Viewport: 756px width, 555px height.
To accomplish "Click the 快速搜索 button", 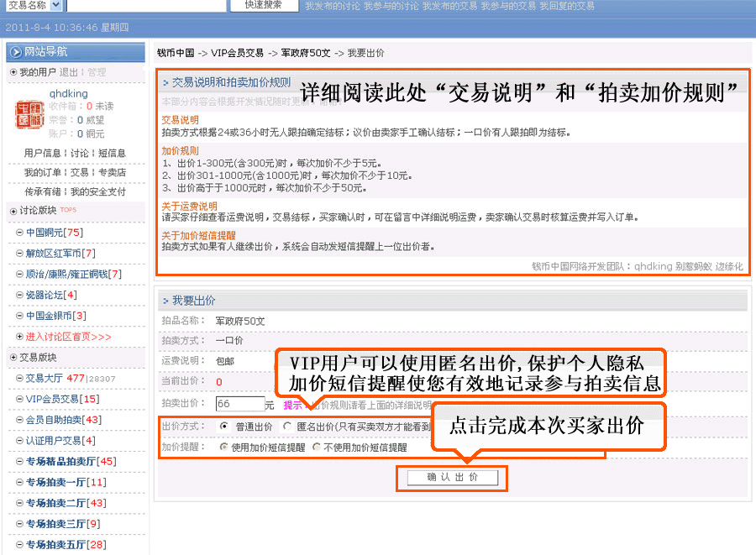I will pyautogui.click(x=263, y=5).
